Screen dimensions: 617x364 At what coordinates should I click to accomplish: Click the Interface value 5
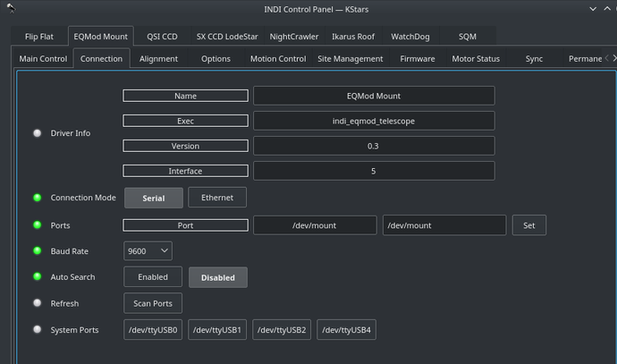pos(374,171)
